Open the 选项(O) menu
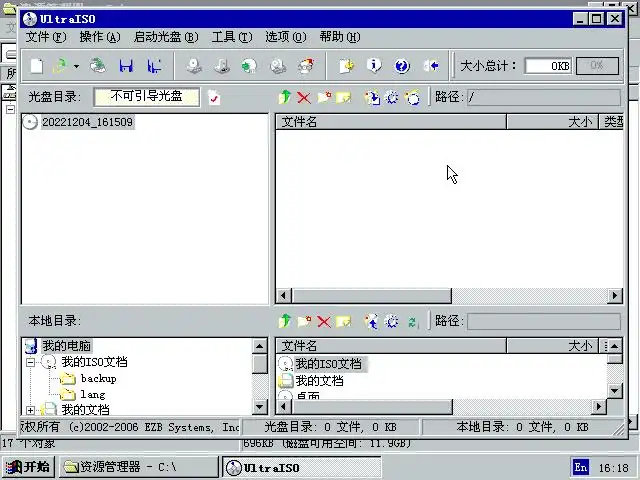This screenshot has height=480, width=640. coord(286,37)
